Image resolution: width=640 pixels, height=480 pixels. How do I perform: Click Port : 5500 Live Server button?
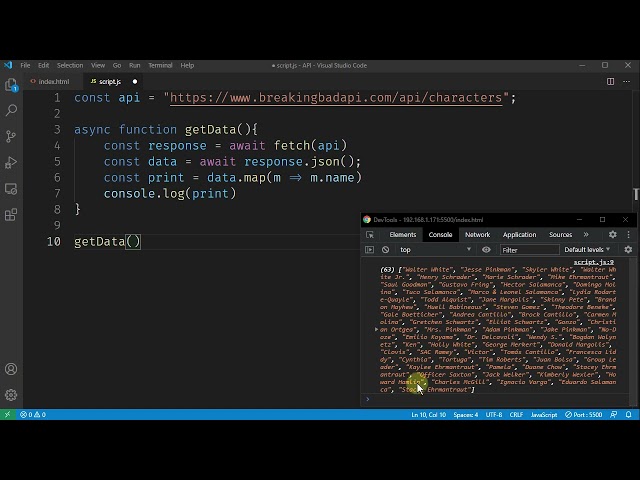click(583, 415)
